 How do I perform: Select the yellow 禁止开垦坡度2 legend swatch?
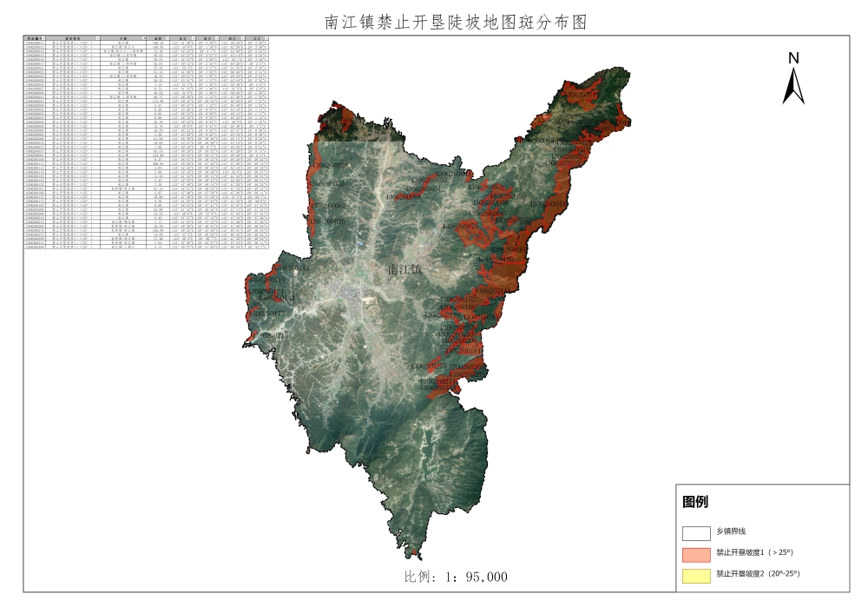point(696,574)
